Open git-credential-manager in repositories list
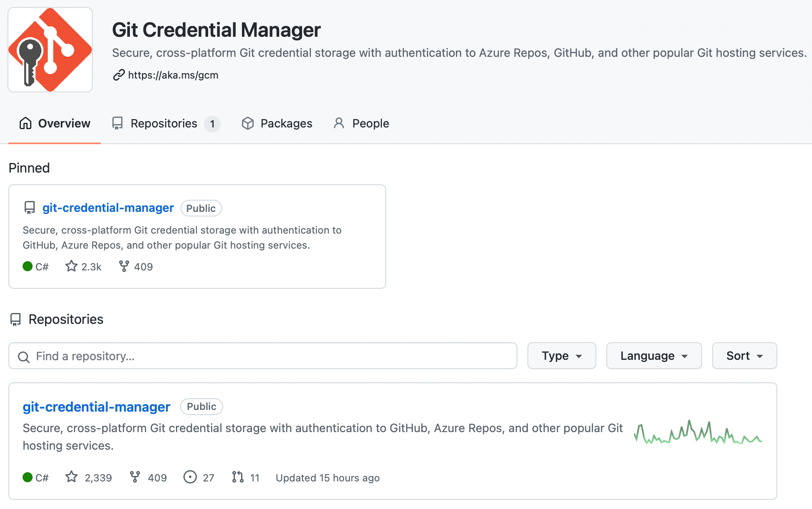812x509 pixels. pos(97,407)
